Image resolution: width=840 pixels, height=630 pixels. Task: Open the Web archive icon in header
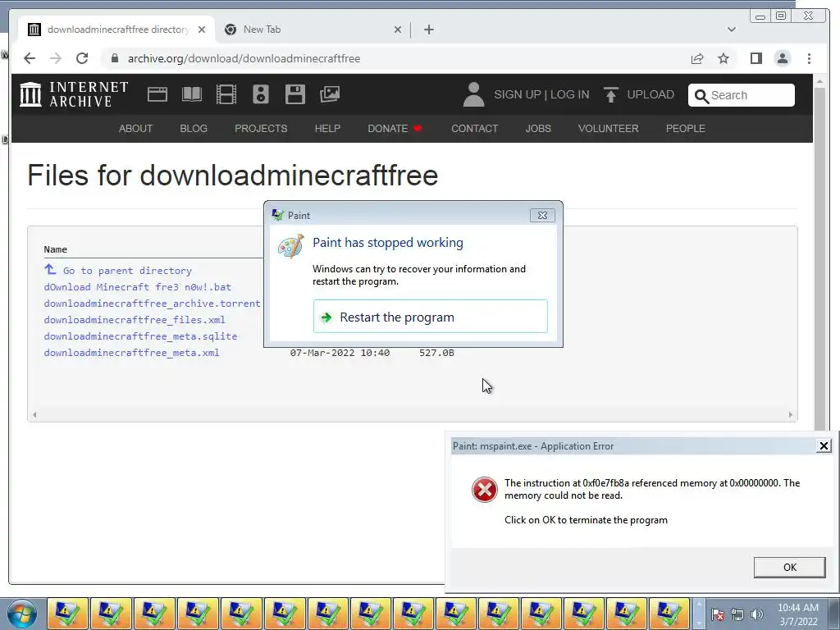point(157,94)
